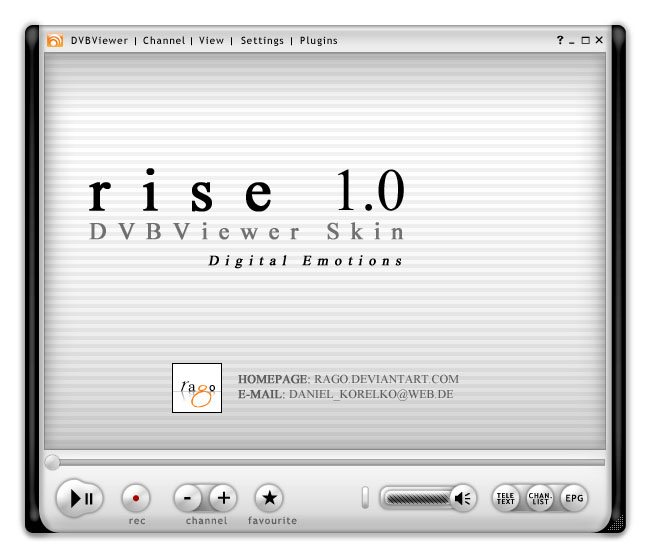Image resolution: width=651 pixels, height=558 pixels.
Task: Minimize the DVBViewer window
Action: pos(572,42)
